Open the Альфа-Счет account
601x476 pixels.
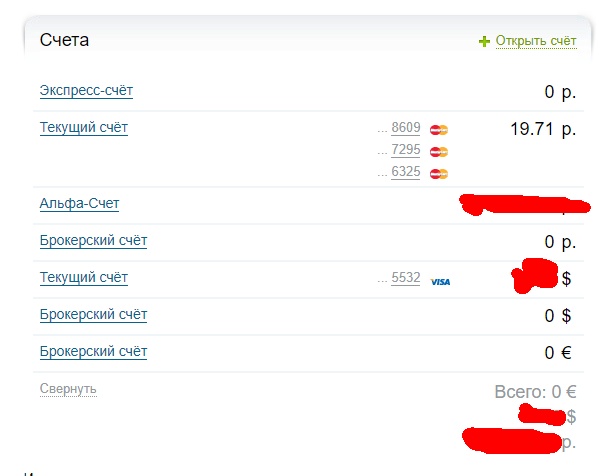79,203
